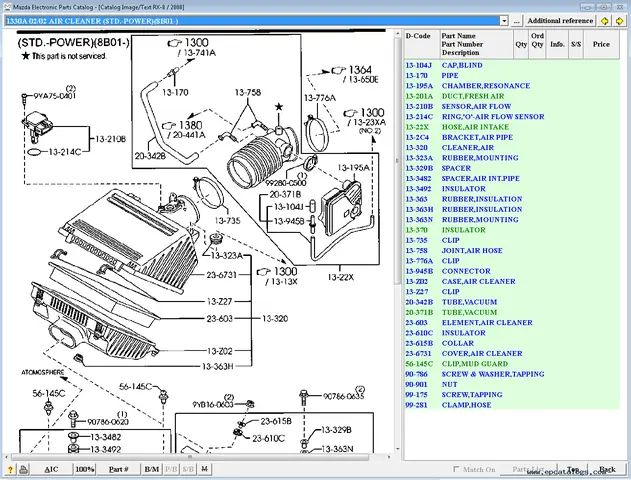The width and height of the screenshot is (631, 480).
Task: Click the ellipsis browse button beside dropdown
Action: click(516, 20)
